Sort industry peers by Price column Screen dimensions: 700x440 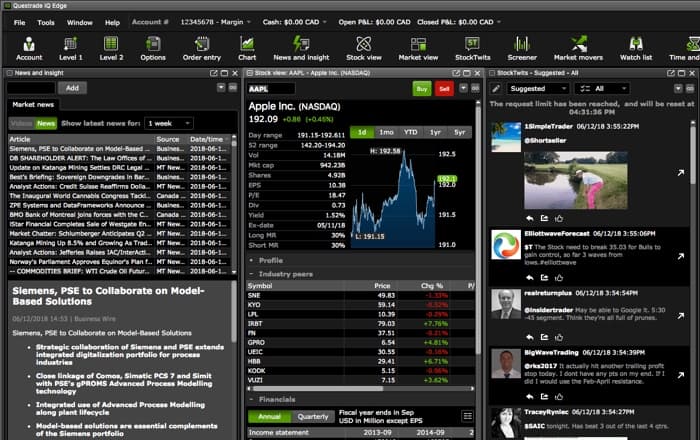(x=371, y=286)
